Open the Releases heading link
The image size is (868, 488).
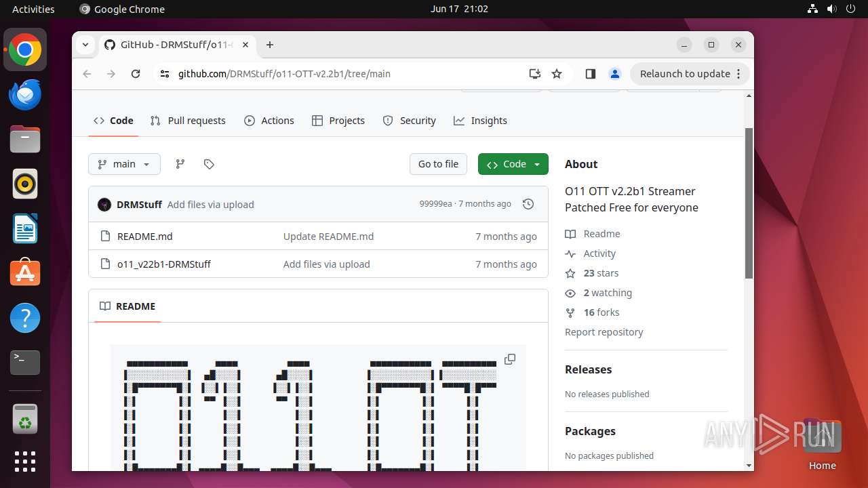click(589, 369)
